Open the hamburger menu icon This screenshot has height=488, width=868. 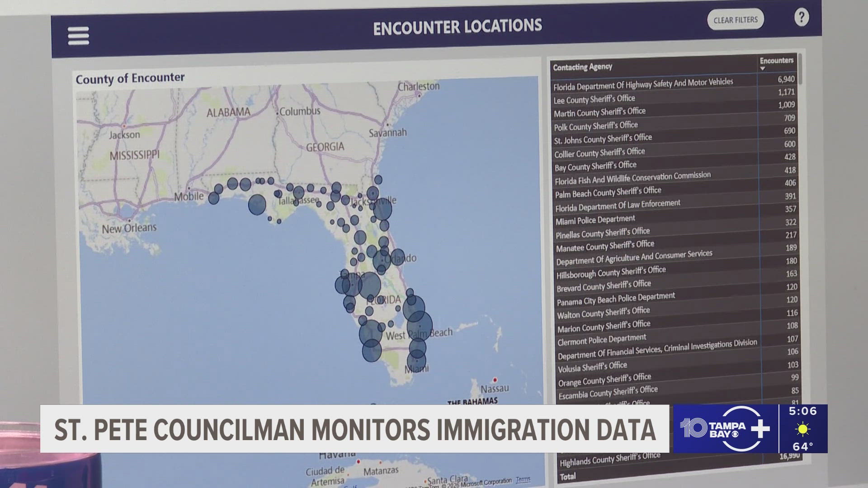tap(78, 36)
